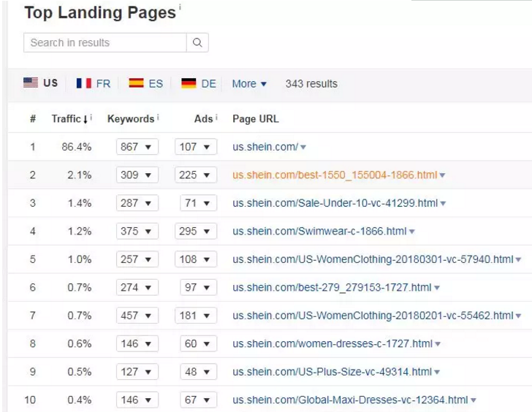Image resolution: width=532 pixels, height=412 pixels.
Task: Open the Sale-Under-10-vc-41299.html link
Action: [x=335, y=203]
